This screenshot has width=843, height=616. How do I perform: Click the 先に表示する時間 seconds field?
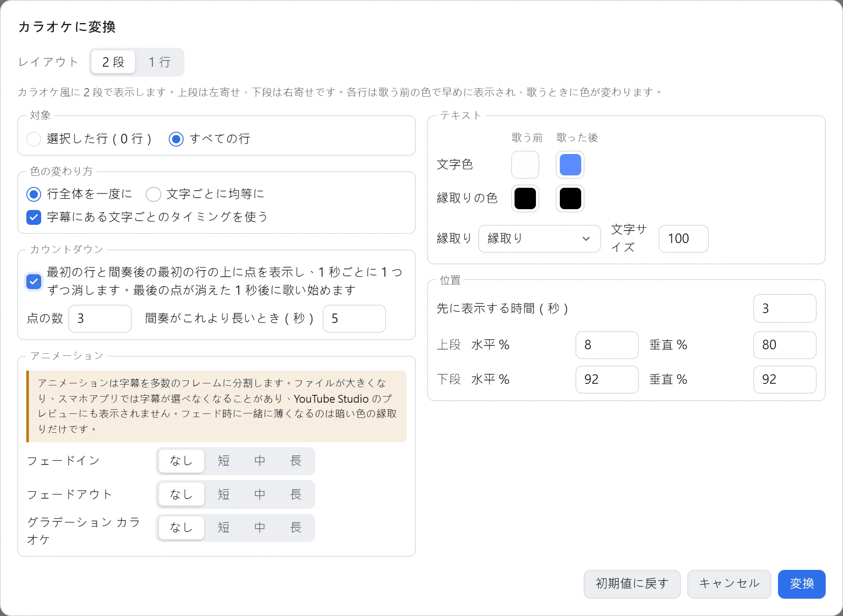coord(785,308)
